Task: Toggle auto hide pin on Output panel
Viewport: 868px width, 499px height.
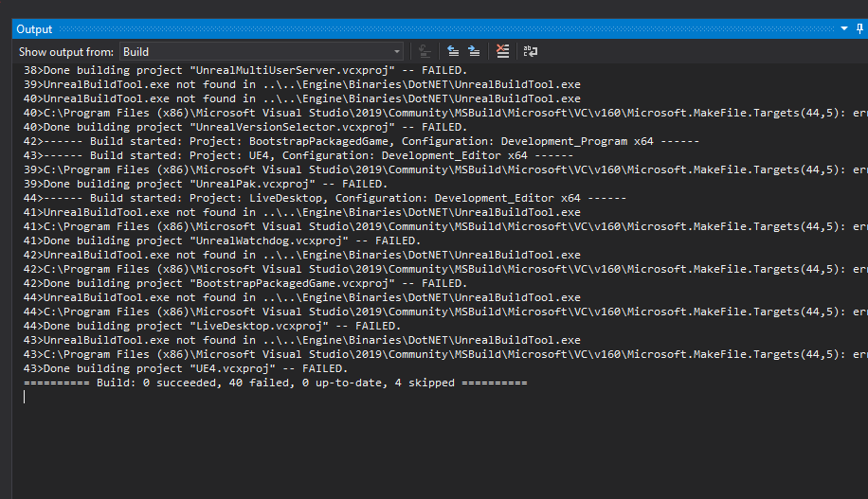Action: point(859,28)
